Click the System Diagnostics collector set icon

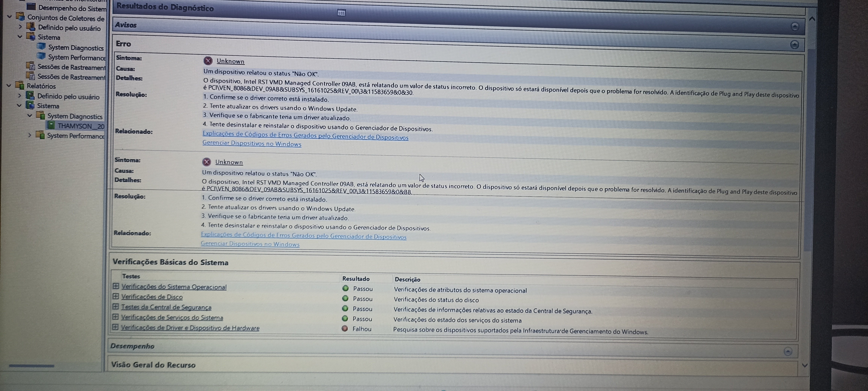pyautogui.click(x=41, y=46)
